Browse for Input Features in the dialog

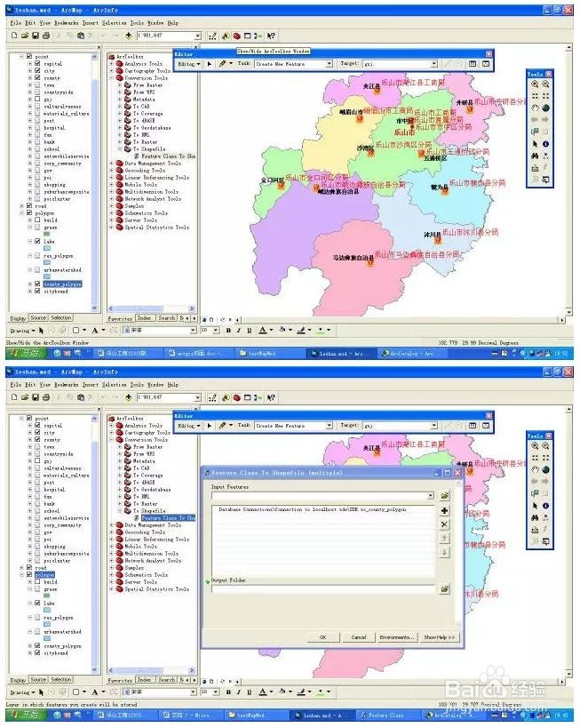[x=444, y=496]
